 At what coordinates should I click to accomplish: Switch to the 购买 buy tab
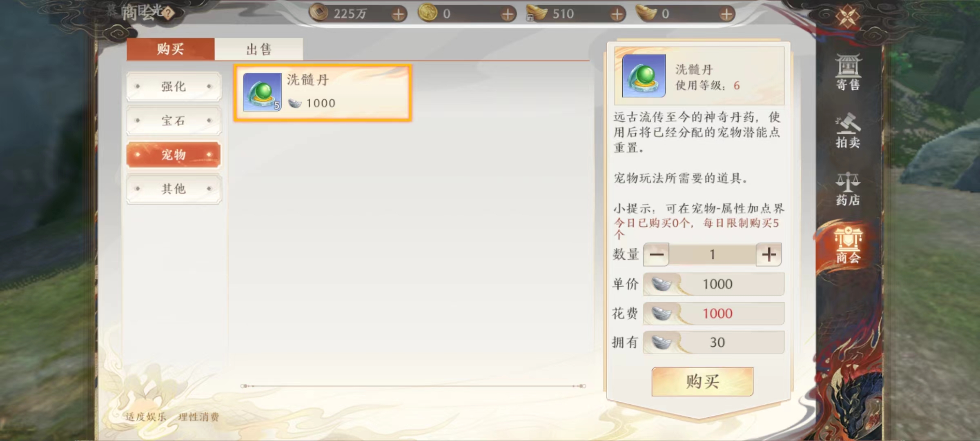(x=170, y=49)
